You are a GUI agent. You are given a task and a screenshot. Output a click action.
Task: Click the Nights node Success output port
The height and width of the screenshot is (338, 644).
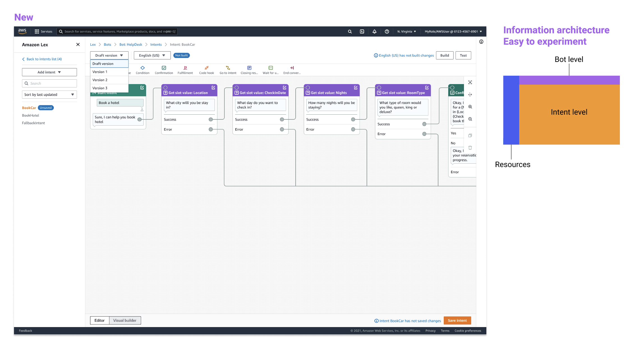353,119
